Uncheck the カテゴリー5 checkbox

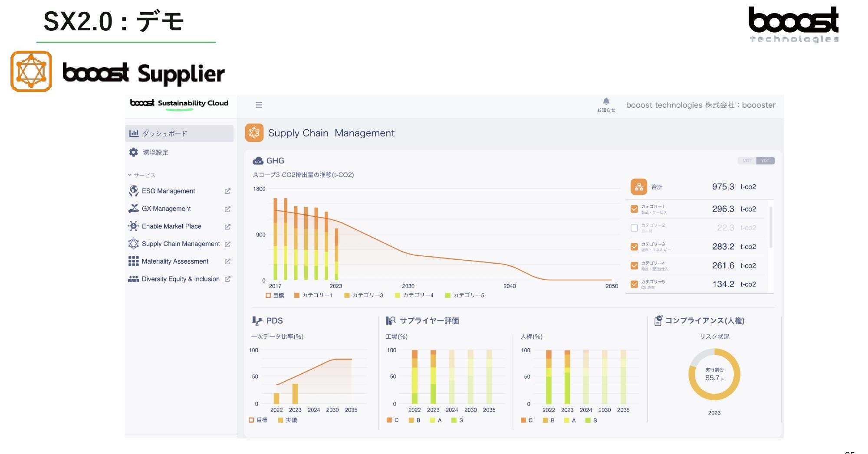[x=634, y=284]
